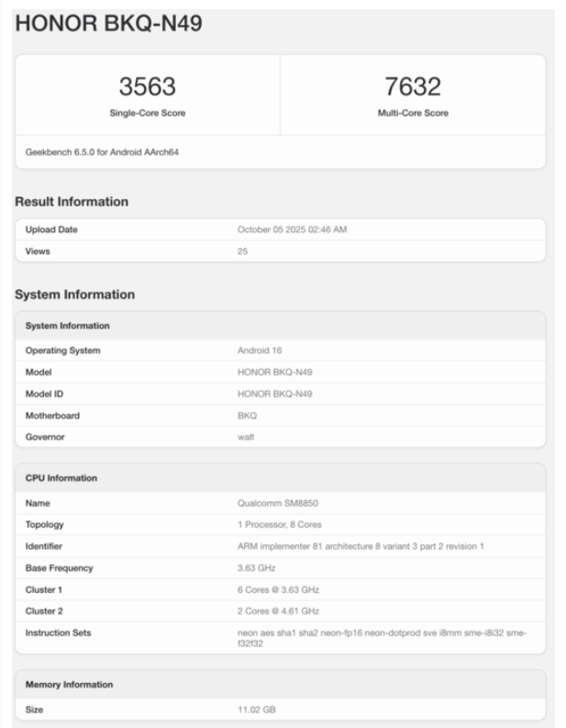
Task: Select the neon aes sha1 instruction sets value
Action: (x=382, y=638)
